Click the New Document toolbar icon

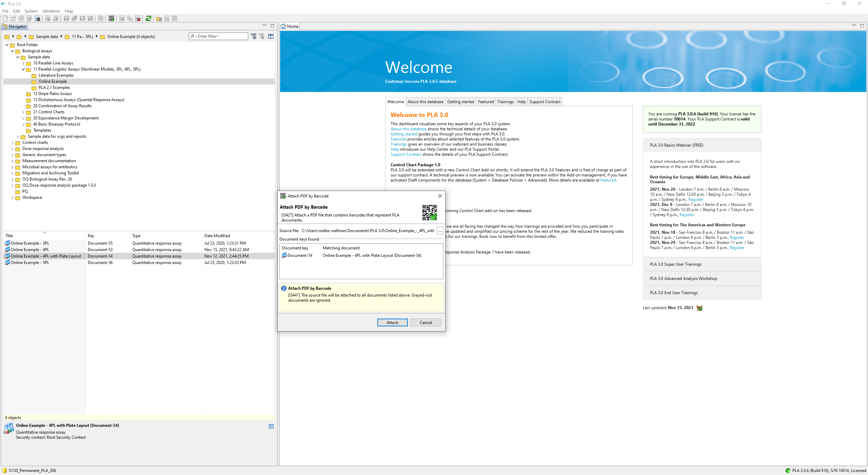coord(5,18)
